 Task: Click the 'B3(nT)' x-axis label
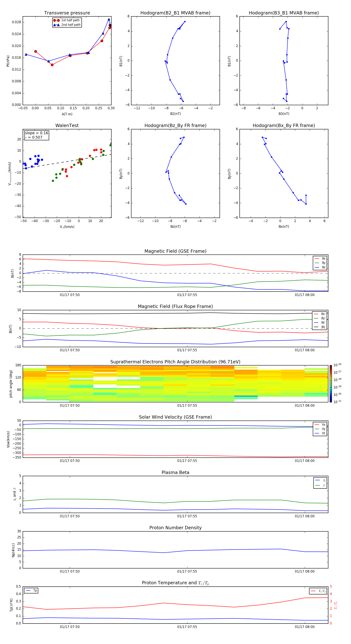[284, 114]
